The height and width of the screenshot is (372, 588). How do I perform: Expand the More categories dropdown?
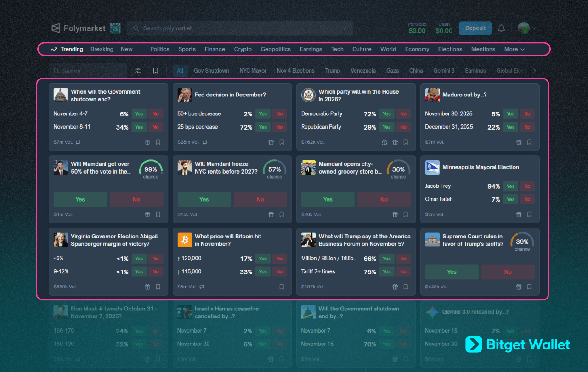pyautogui.click(x=514, y=49)
